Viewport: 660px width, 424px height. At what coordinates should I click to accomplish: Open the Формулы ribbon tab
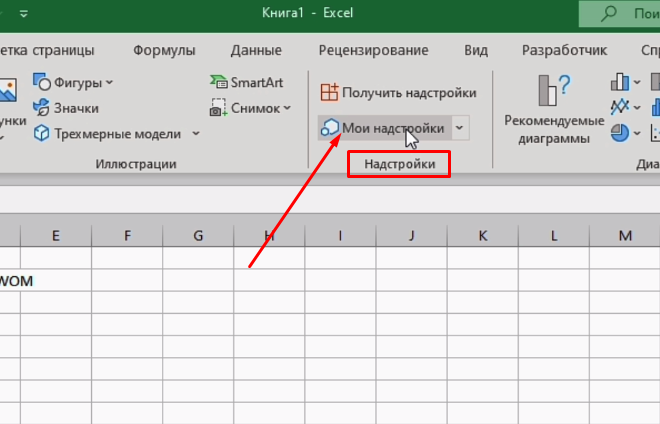click(164, 51)
